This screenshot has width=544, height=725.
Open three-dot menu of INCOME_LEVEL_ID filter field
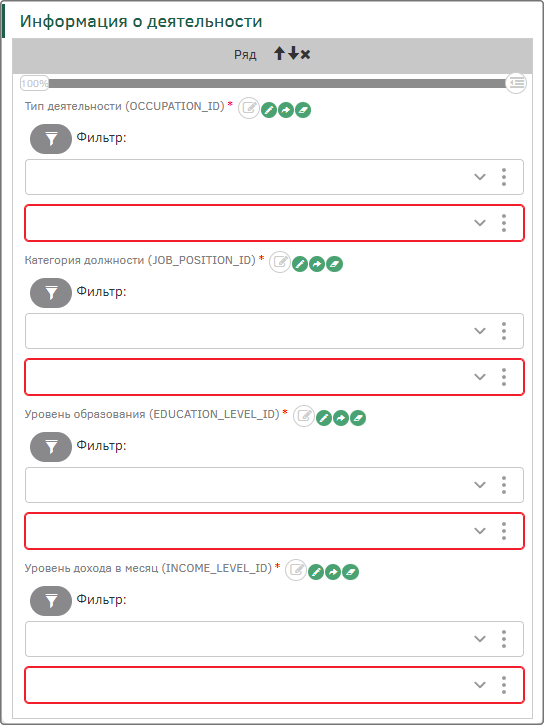click(x=504, y=639)
